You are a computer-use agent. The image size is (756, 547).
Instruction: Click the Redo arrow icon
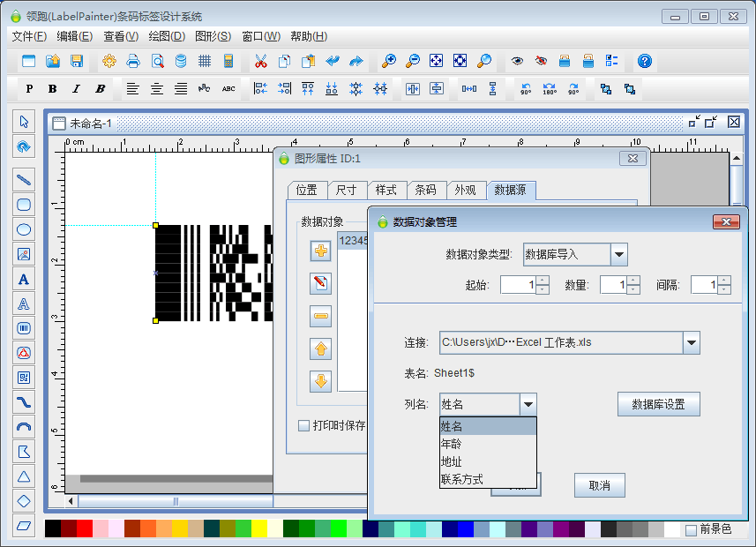[356, 61]
